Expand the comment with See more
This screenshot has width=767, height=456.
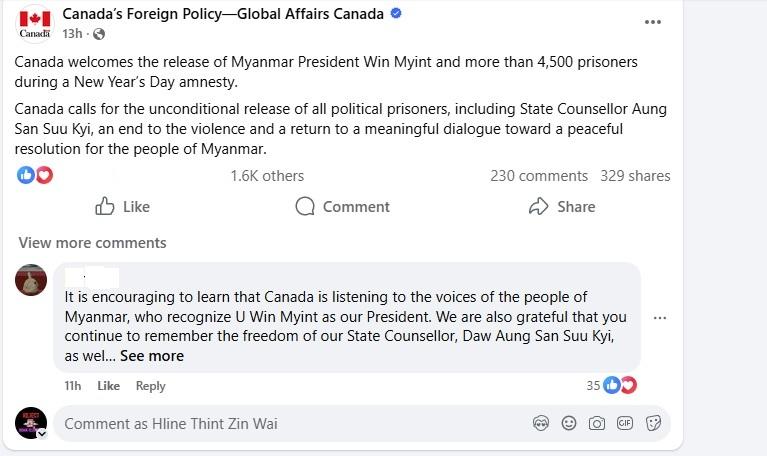point(152,356)
